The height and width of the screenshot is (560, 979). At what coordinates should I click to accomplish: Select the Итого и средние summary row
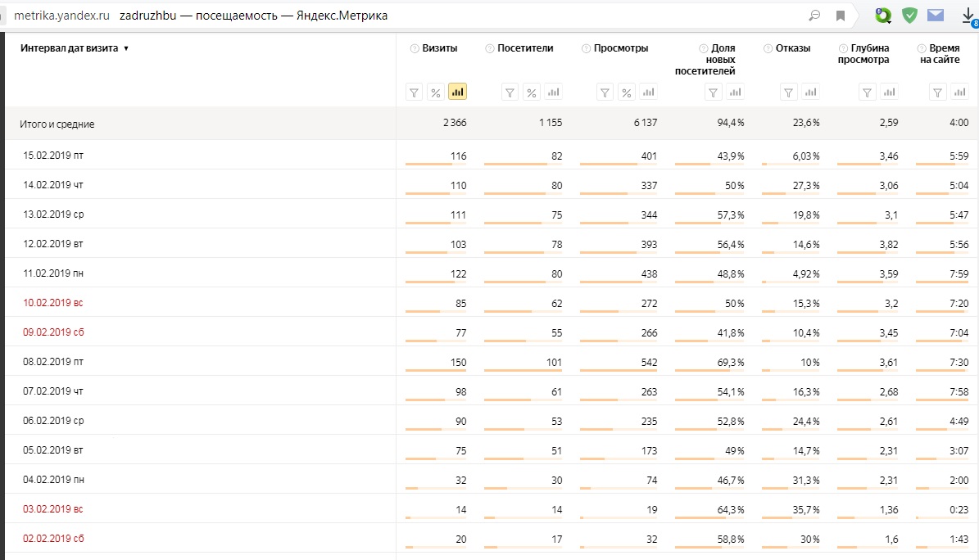[x=57, y=124]
